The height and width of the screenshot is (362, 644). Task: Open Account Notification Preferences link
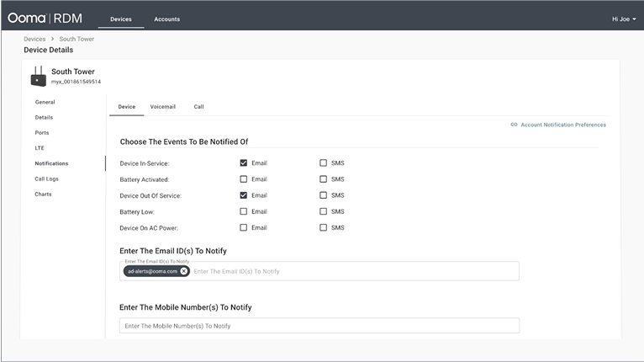[x=562, y=125]
